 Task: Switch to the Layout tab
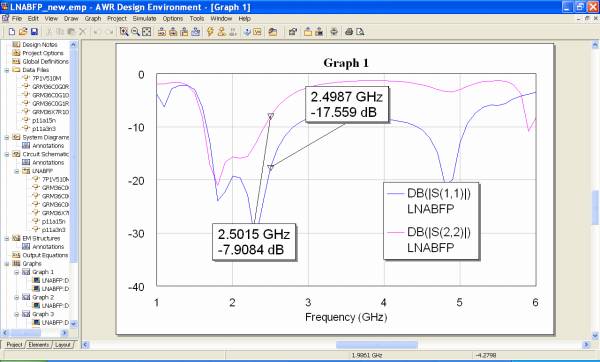62,345
